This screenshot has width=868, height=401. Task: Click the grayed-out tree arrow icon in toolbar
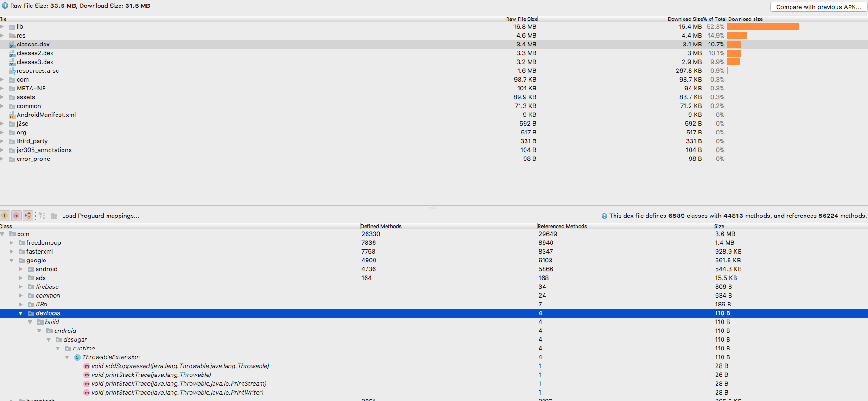click(x=42, y=216)
